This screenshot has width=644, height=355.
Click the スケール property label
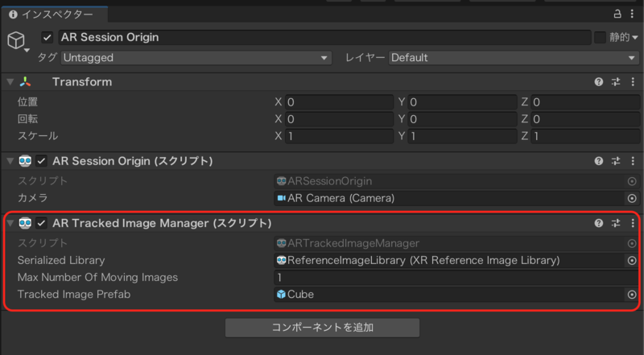pos(37,136)
